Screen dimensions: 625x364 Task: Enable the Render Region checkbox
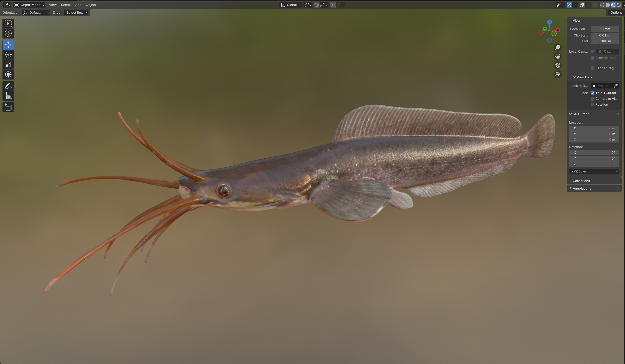[592, 68]
